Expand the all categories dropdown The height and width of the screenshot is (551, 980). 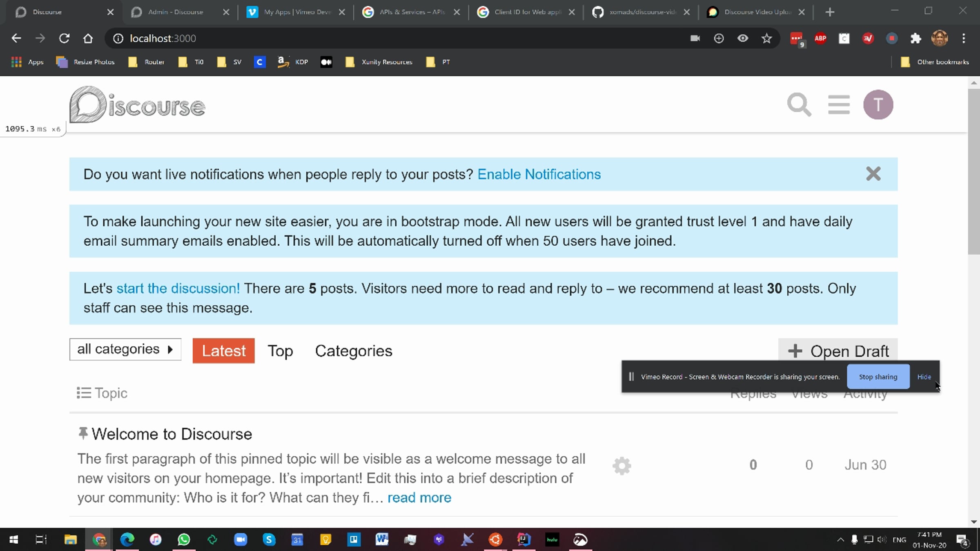pyautogui.click(x=125, y=349)
